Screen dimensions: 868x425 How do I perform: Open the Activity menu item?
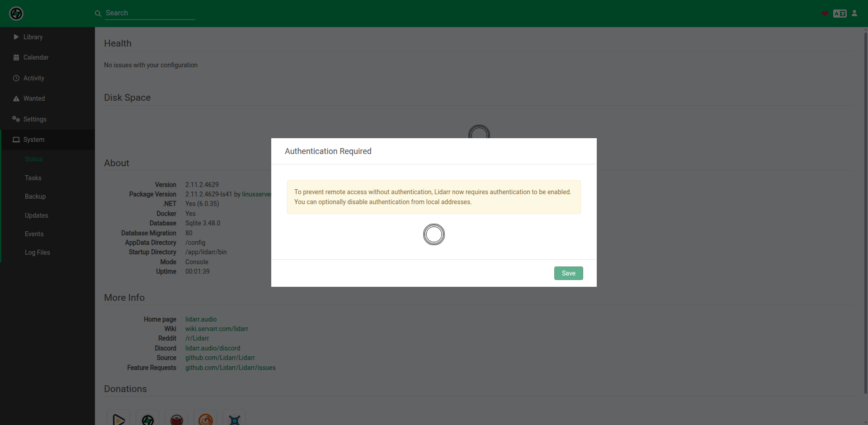pyautogui.click(x=47, y=78)
